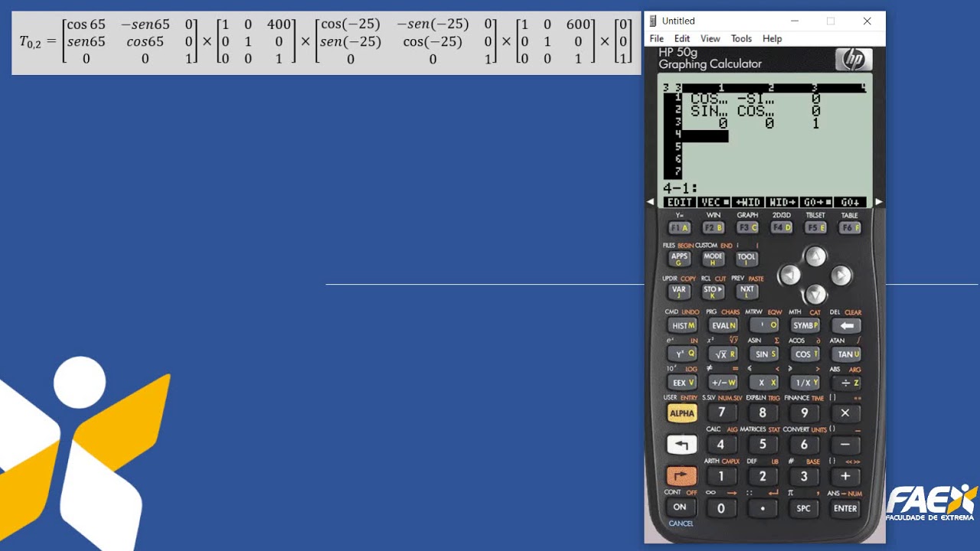Image resolution: width=980 pixels, height=551 pixels.
Task: Click the divide key
Action: point(847,383)
